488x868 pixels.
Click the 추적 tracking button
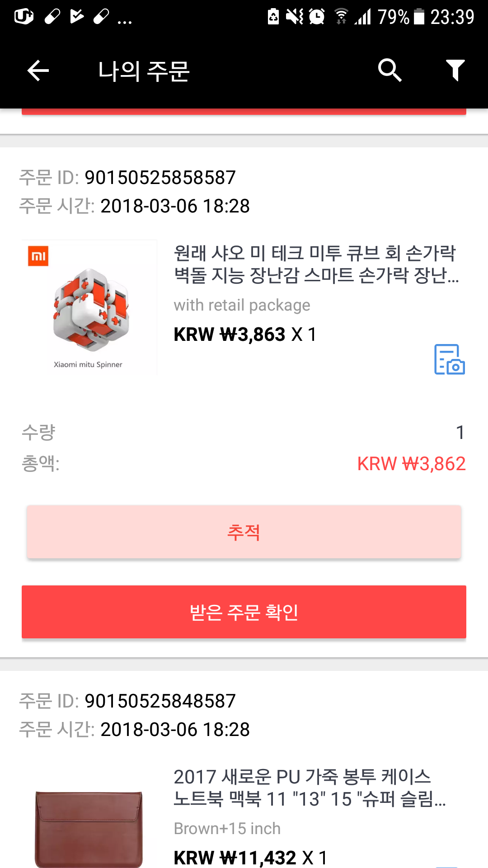(x=244, y=532)
